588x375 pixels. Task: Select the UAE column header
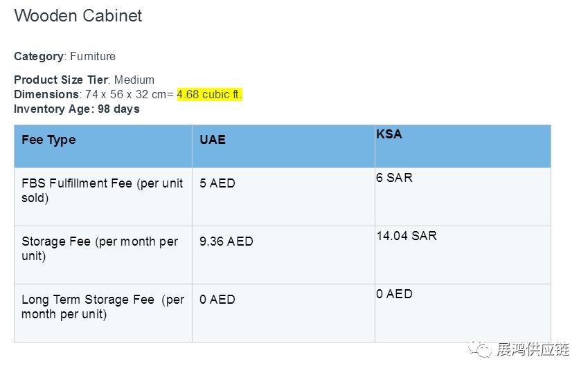pos(213,140)
